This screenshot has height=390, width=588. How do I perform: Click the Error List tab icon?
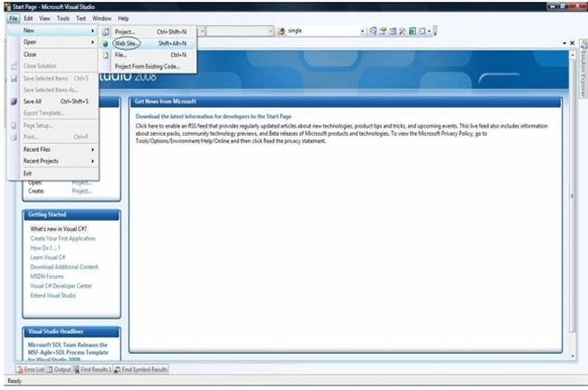click(20, 370)
